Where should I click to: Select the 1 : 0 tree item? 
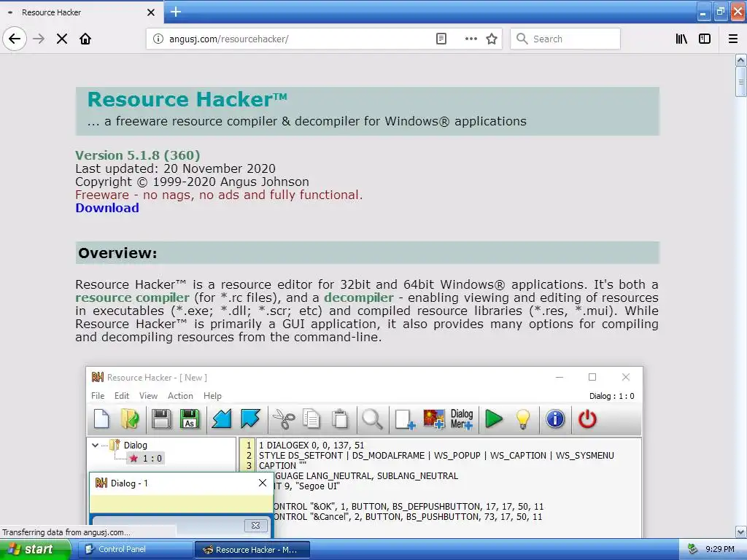[147, 459]
